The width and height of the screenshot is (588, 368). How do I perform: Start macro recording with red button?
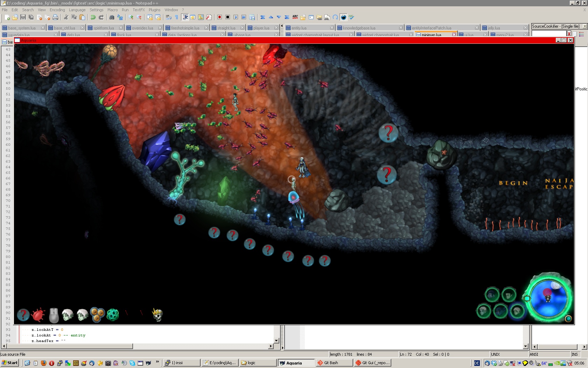(x=219, y=17)
